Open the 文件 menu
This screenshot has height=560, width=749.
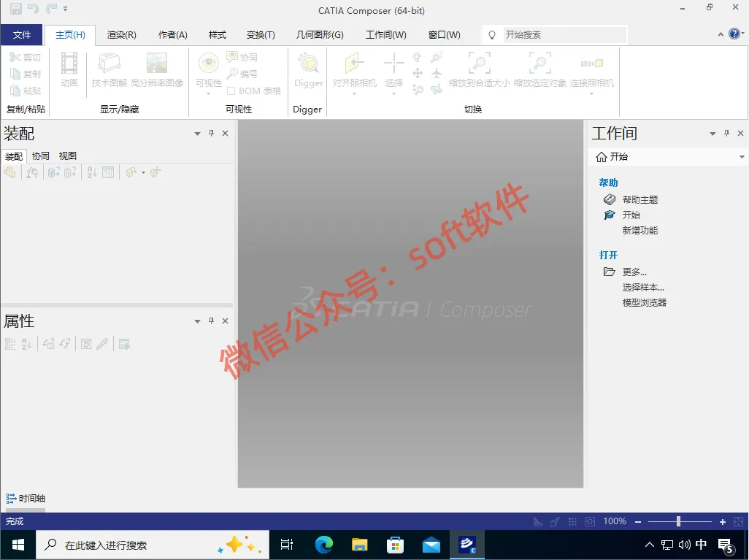[21, 35]
